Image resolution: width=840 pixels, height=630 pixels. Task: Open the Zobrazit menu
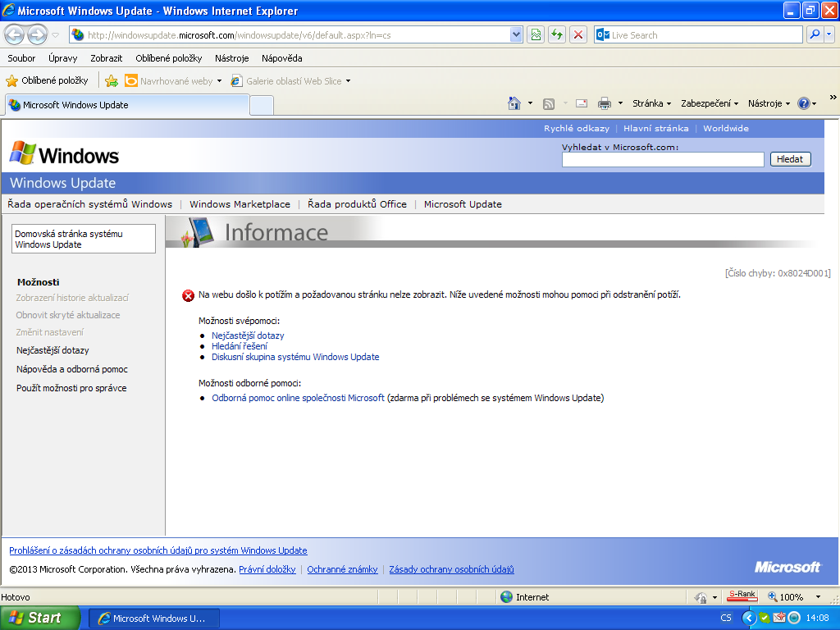click(x=106, y=58)
